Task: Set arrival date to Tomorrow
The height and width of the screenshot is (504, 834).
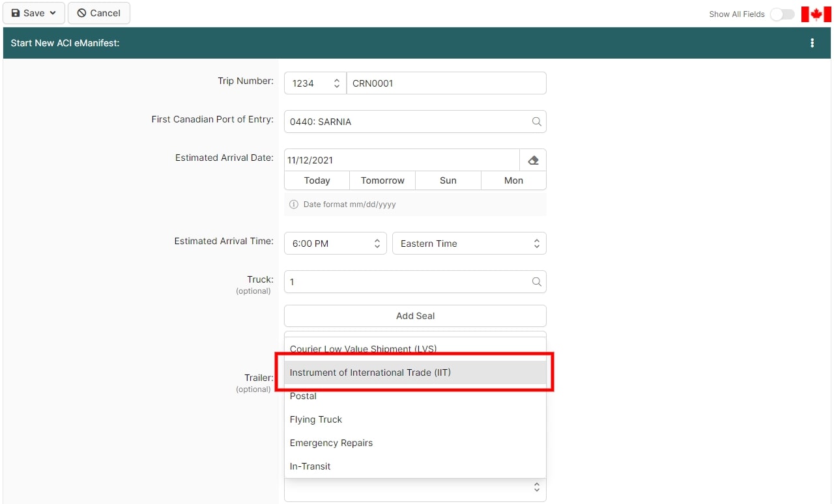Action: click(382, 180)
